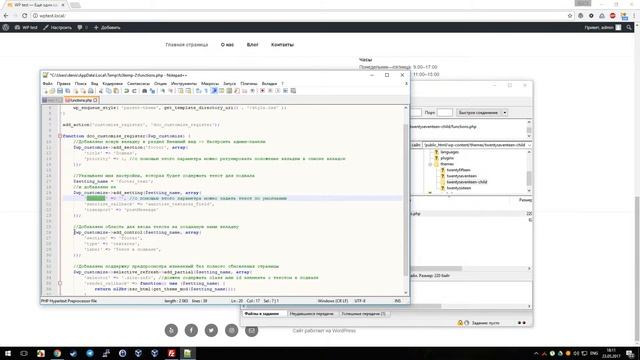Switch to Успешные передачи (1) tab
This screenshot has width=640, height=360.
363,314
